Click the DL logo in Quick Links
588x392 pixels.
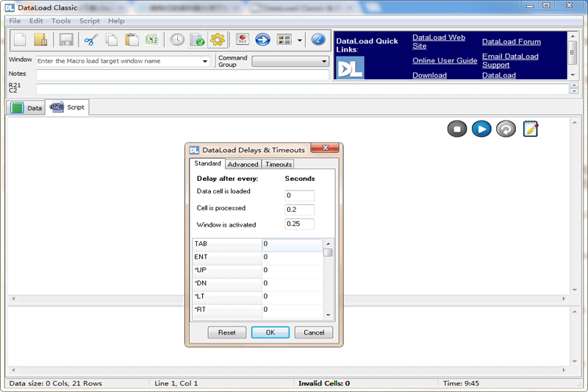350,68
